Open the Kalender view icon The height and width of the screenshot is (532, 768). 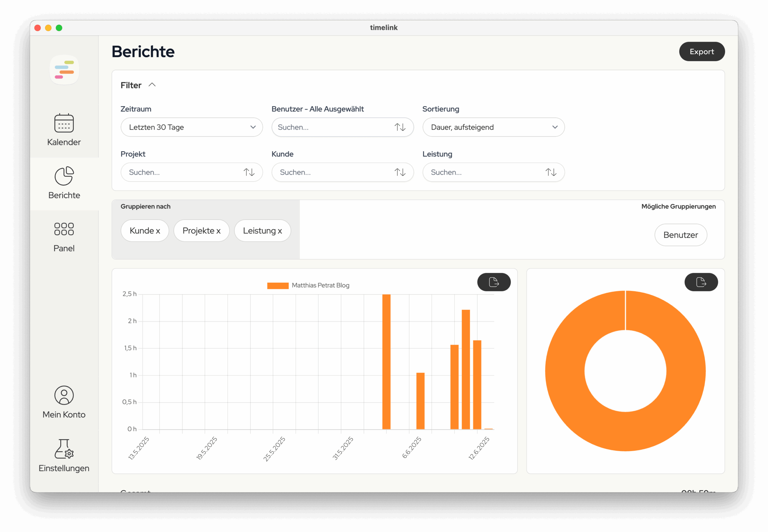(x=64, y=123)
